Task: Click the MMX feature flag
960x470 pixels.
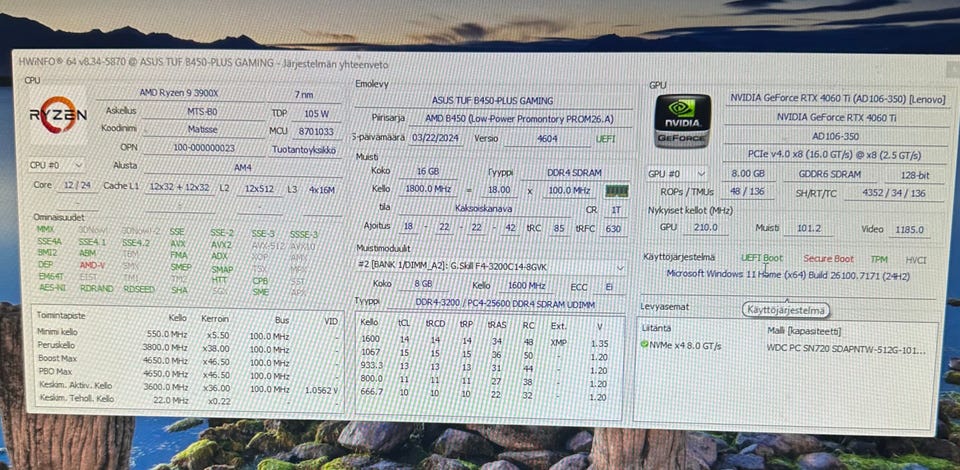Action: coord(45,229)
